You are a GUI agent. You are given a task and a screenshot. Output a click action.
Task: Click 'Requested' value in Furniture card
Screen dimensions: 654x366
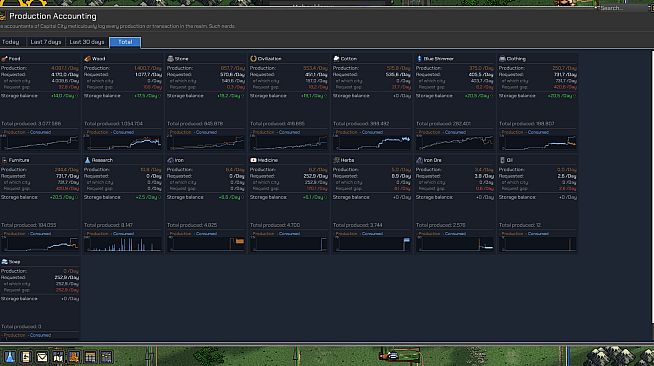(x=68, y=176)
